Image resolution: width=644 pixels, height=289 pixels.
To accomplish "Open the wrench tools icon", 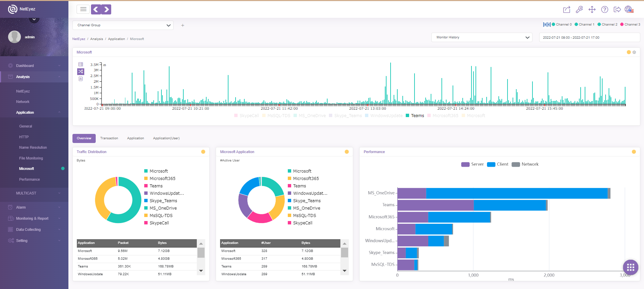I will tap(579, 9).
